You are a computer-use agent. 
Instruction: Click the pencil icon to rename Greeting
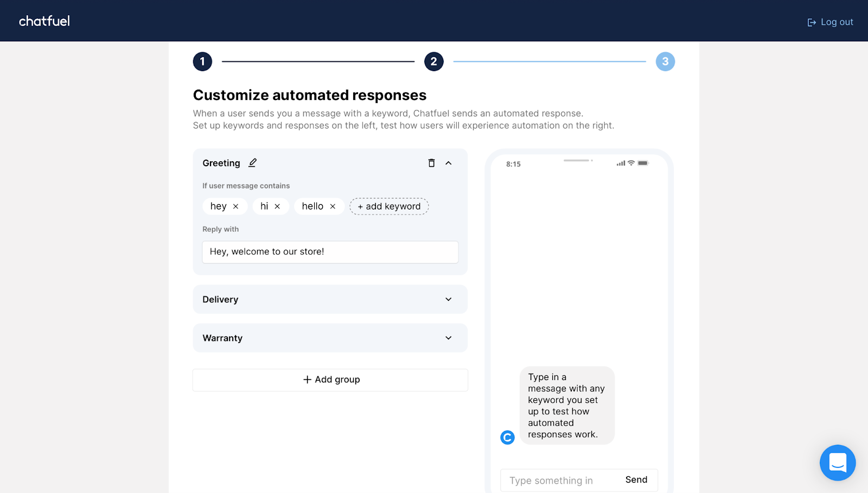coord(252,163)
